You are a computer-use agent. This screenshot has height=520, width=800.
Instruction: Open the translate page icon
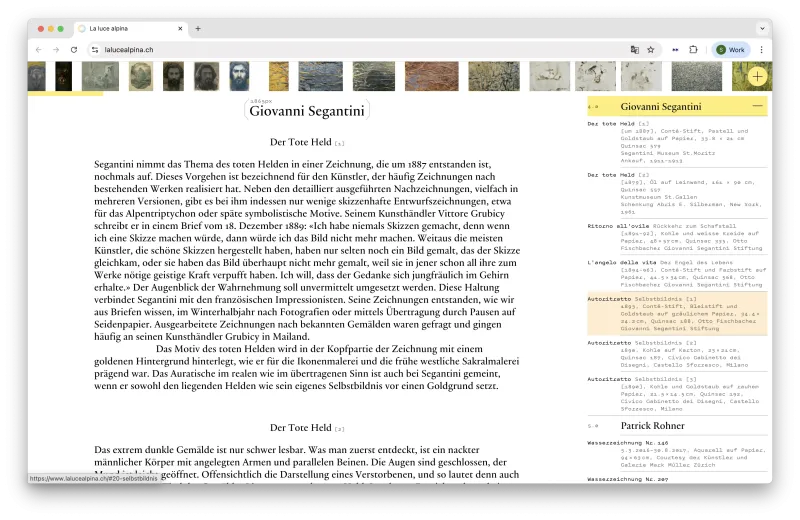click(x=635, y=49)
